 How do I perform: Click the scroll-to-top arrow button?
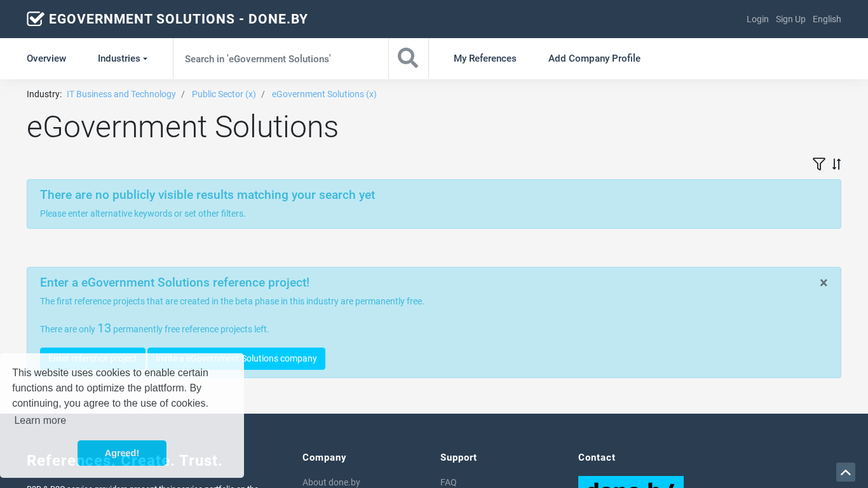click(x=846, y=472)
